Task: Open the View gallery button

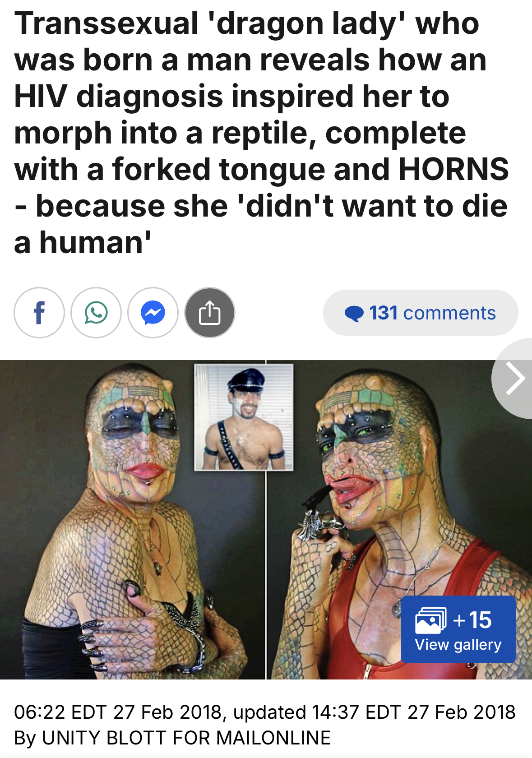Action: [x=458, y=629]
